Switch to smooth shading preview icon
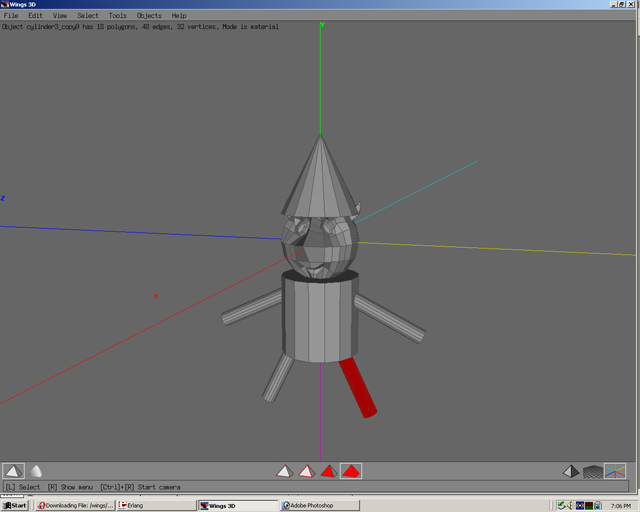 coord(36,471)
